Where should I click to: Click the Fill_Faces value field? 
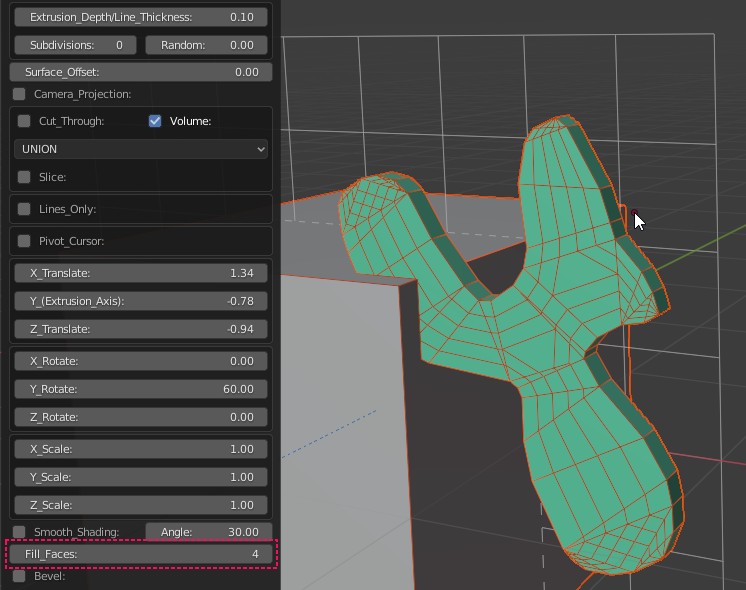click(140, 554)
